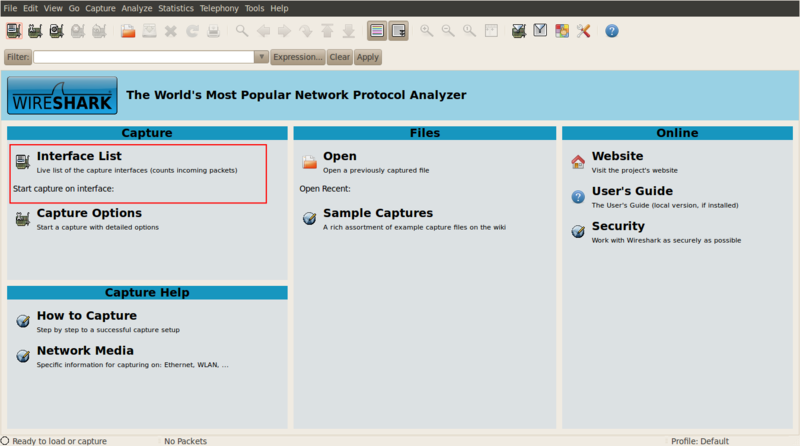Viewport: 800px width, 446px height.
Task: Toggle auto scroll in live capture
Action: pos(398,31)
